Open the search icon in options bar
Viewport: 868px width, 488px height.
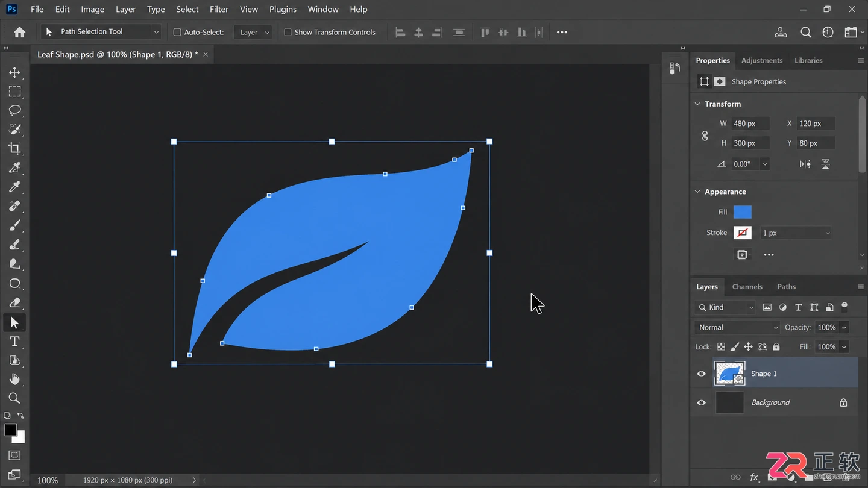tap(806, 33)
